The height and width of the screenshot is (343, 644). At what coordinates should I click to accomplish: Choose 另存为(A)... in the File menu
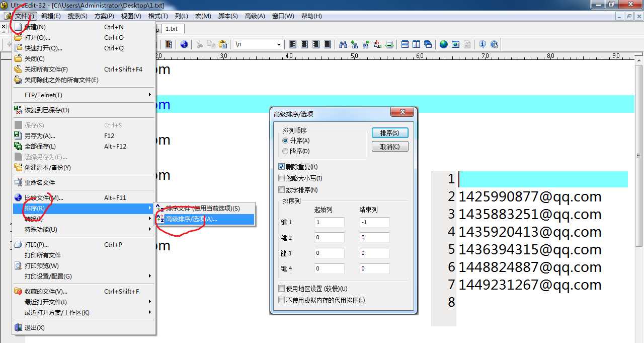pyautogui.click(x=85, y=136)
